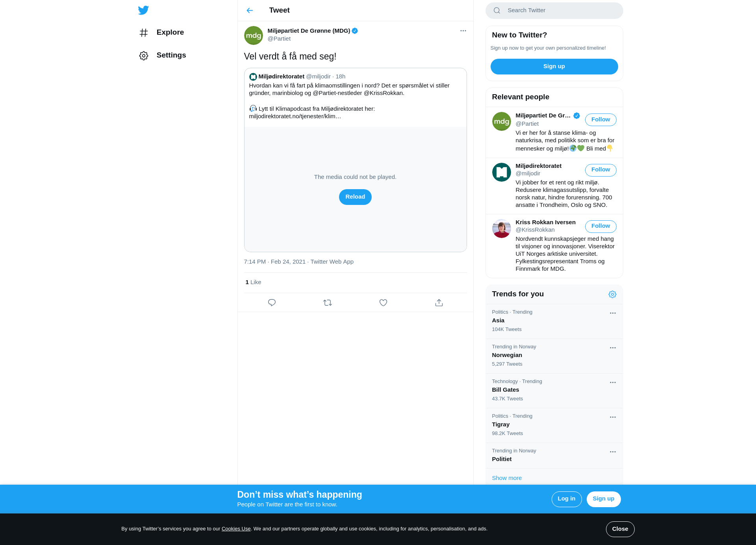Retweet using the retweet icon

pos(328,303)
